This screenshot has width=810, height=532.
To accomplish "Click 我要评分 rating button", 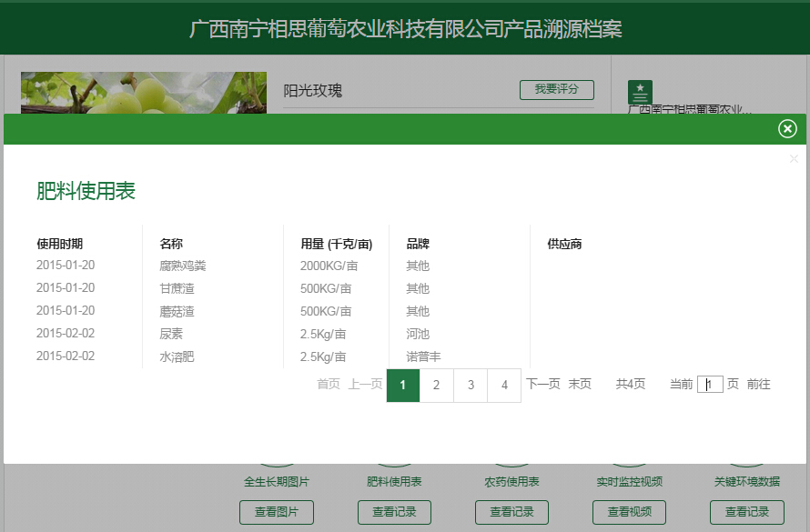I will click(556, 89).
